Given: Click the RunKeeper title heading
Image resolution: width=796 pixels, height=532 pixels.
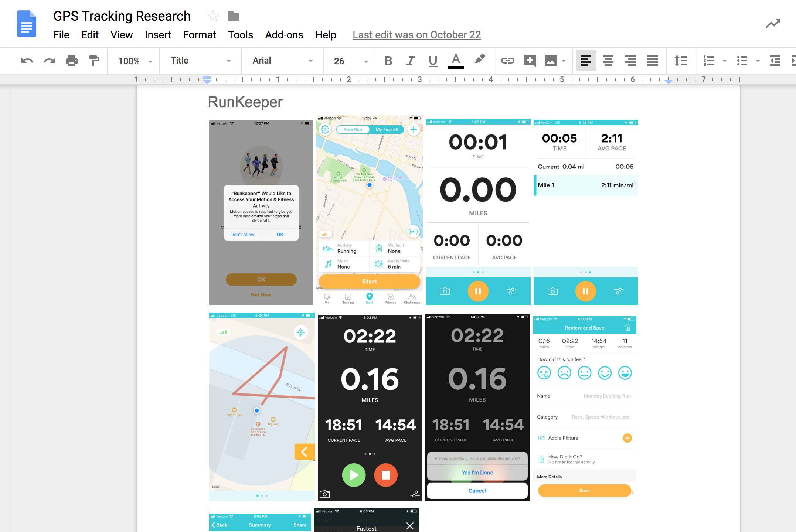Looking at the screenshot, I should (x=245, y=102).
